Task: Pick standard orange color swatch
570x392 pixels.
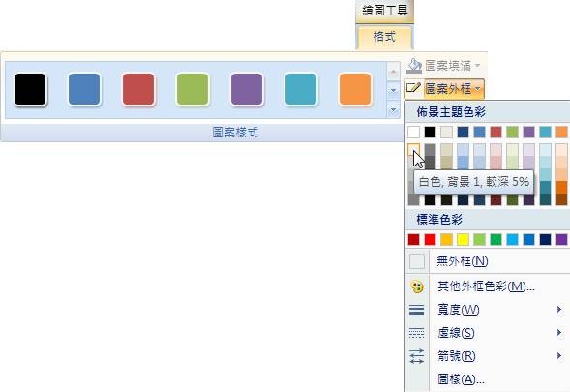Action: (x=446, y=240)
